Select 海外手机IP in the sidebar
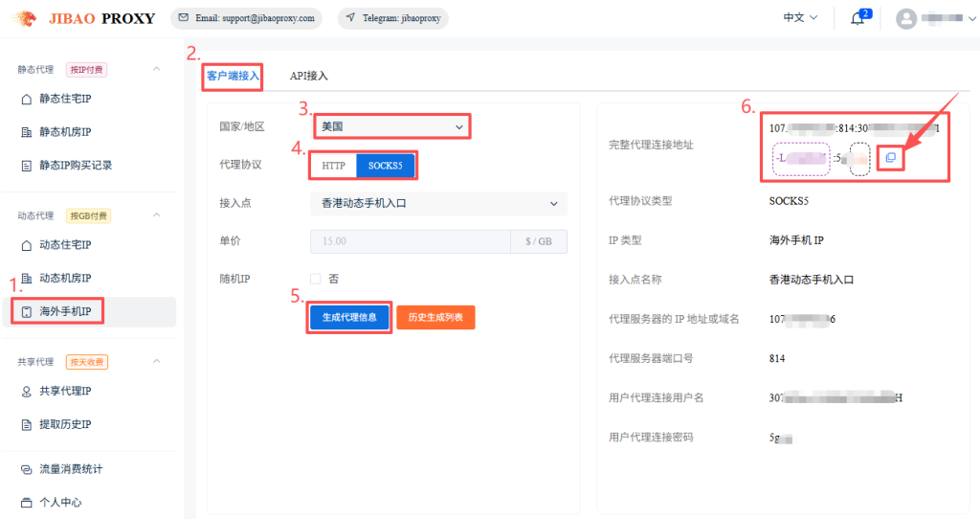 coord(71,311)
